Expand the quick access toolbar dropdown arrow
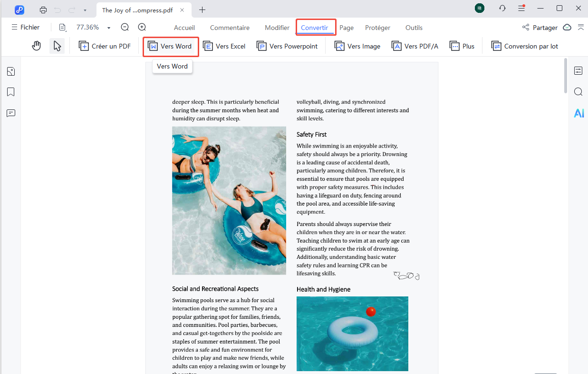 [x=85, y=10]
